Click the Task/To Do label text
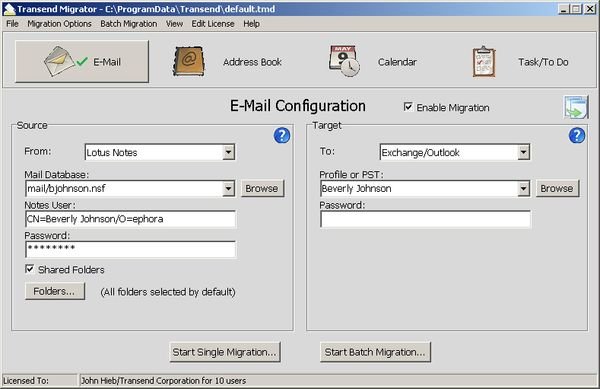 [543, 62]
